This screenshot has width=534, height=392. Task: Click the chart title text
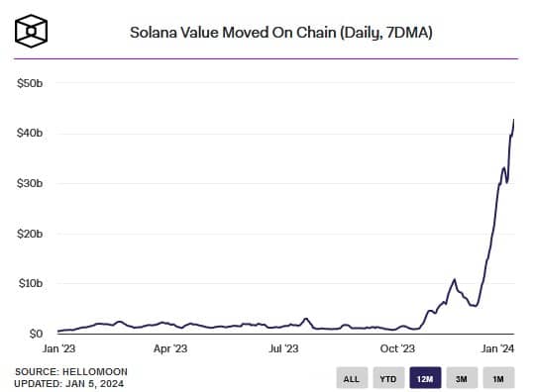(x=281, y=33)
